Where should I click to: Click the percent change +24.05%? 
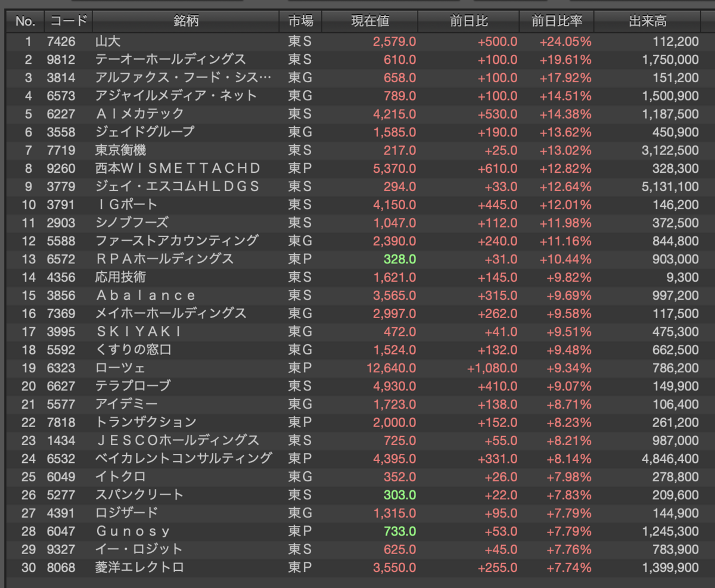point(565,42)
